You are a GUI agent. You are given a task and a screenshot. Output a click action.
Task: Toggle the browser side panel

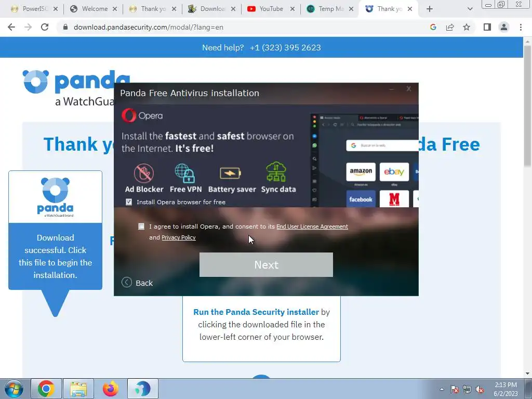(487, 27)
